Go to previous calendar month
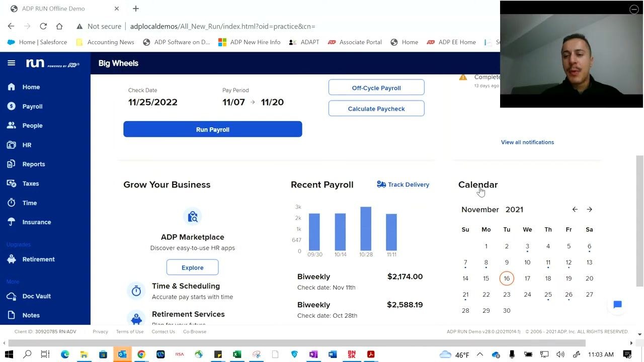The image size is (644, 362). pos(575,209)
